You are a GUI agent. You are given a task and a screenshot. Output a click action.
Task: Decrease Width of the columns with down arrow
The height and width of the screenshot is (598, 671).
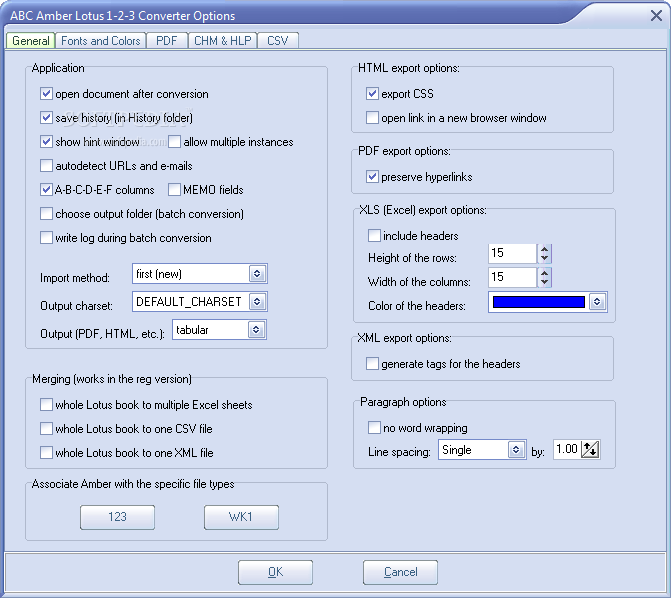pos(544,282)
